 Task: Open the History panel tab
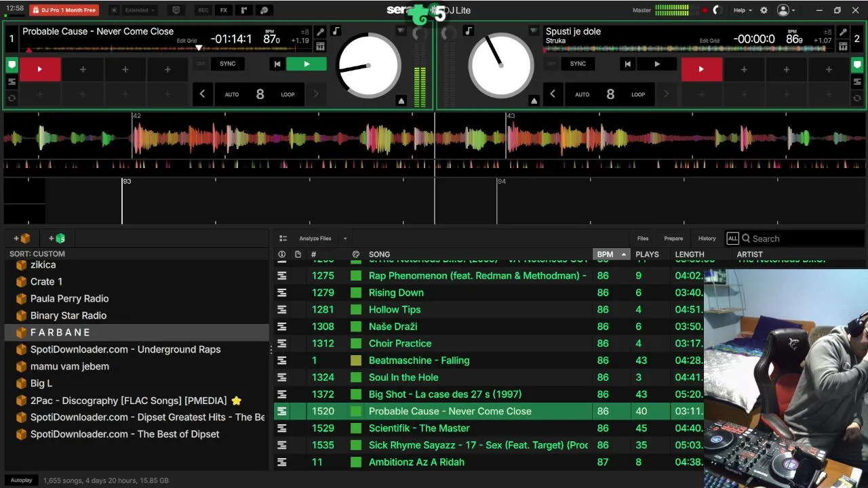coord(707,239)
